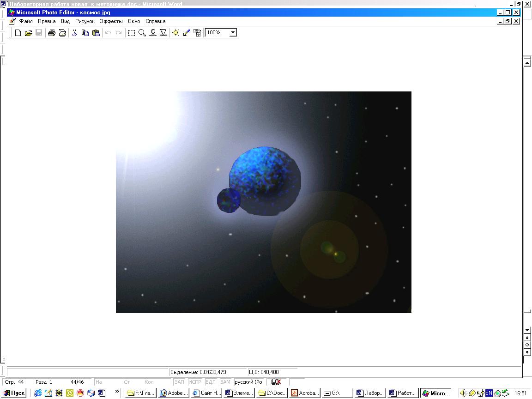Click the Выделение: 0,0:639,479 status text
Screen dimensions: 532x399
coord(198,372)
